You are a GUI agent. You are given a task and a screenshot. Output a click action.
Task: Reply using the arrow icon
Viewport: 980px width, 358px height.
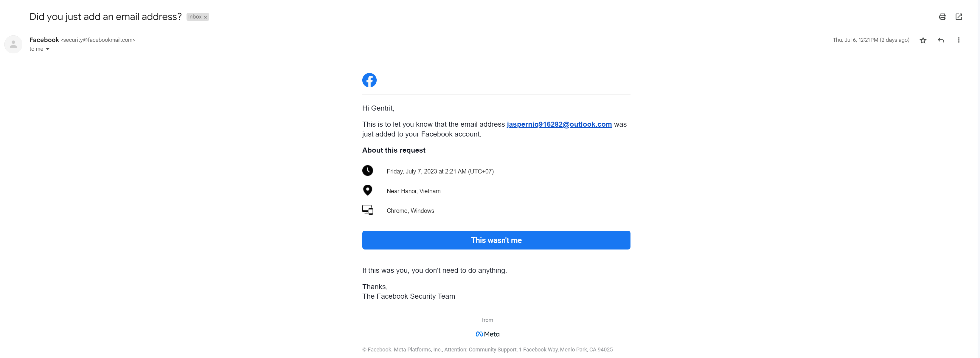tap(941, 40)
